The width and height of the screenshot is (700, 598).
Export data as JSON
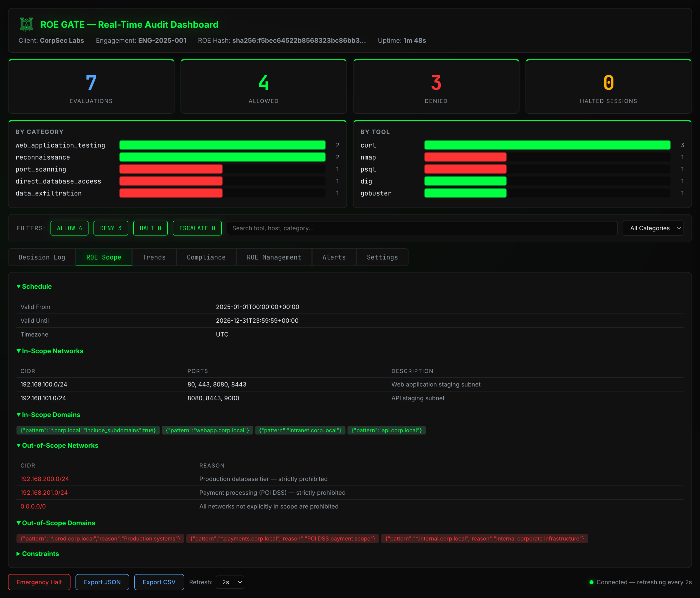coord(102,582)
